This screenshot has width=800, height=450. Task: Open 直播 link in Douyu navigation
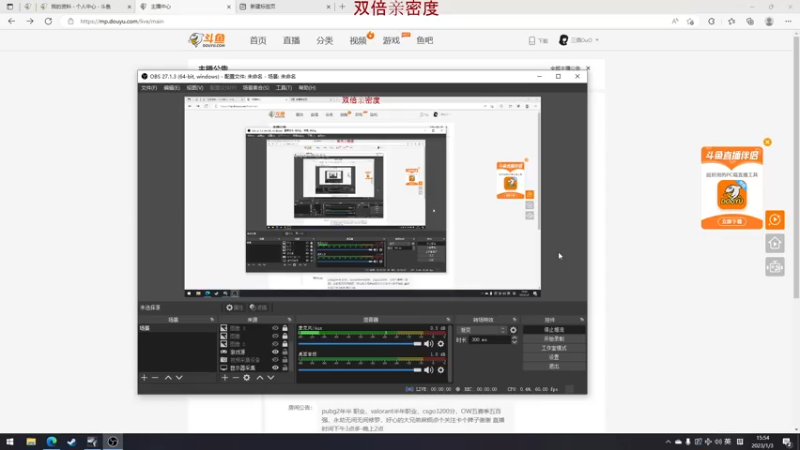click(291, 40)
